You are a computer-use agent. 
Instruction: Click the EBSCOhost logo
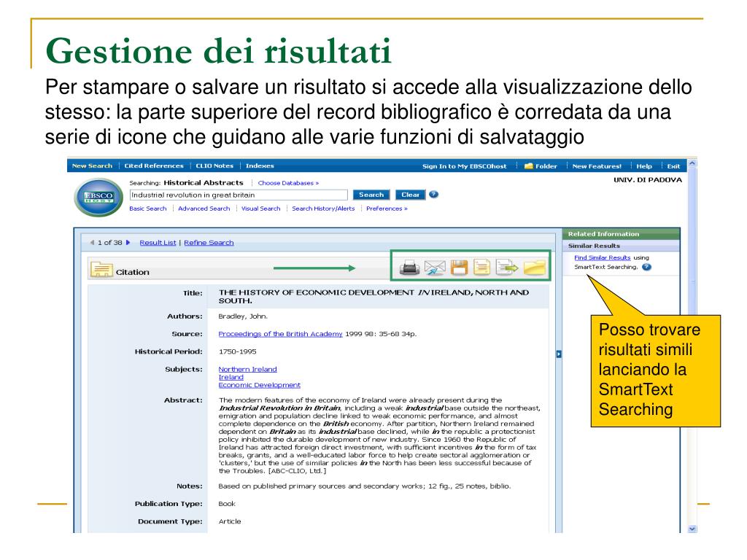98,197
